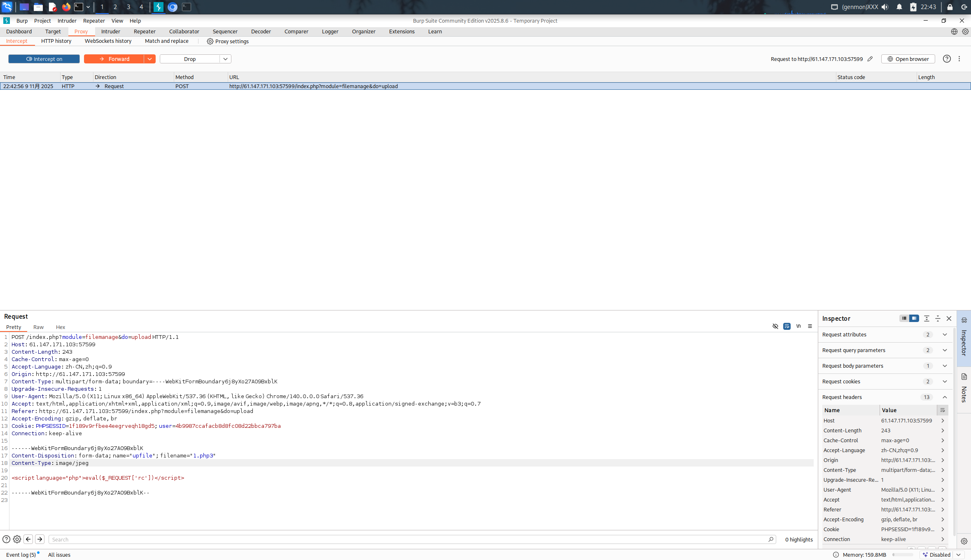Go to previous search match arrow

pos(28,539)
